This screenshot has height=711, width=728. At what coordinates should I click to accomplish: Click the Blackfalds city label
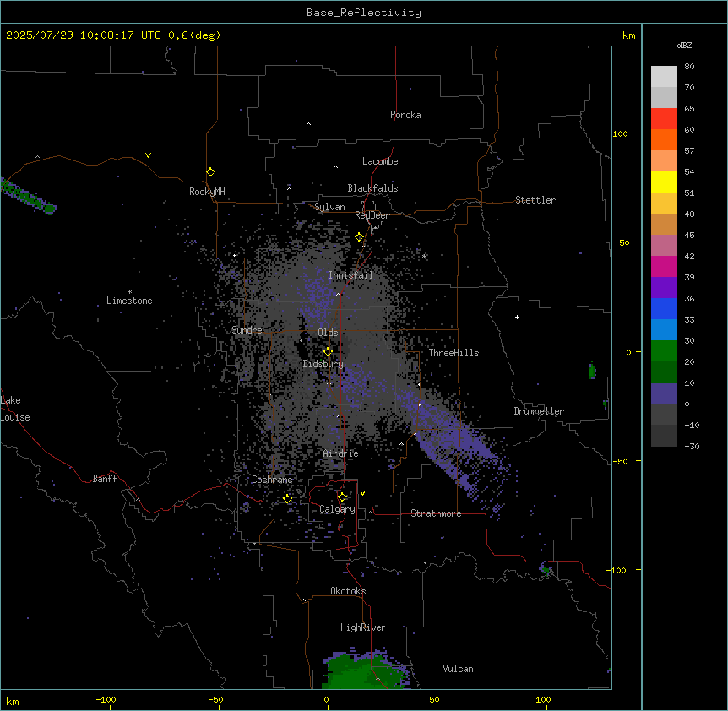[x=372, y=188]
